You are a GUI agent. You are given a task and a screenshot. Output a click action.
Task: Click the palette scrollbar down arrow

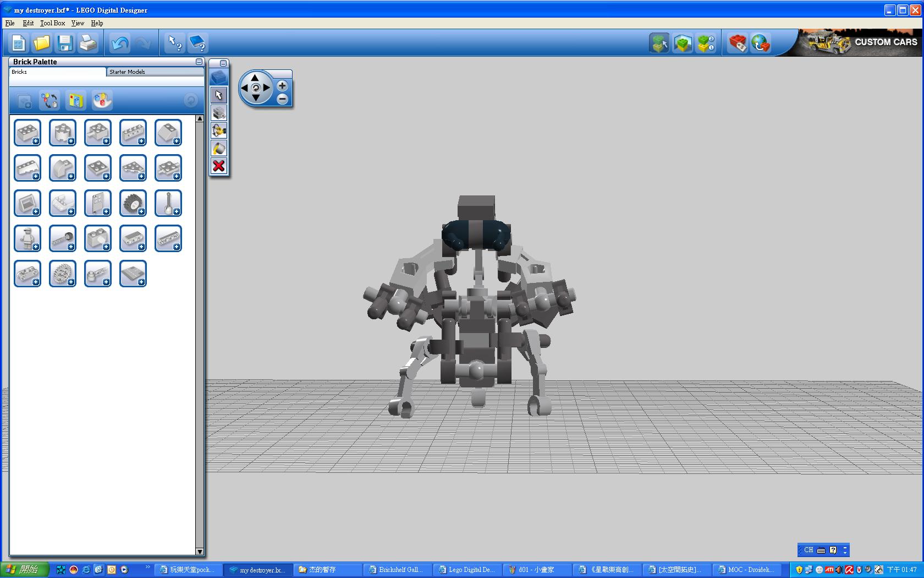200,551
